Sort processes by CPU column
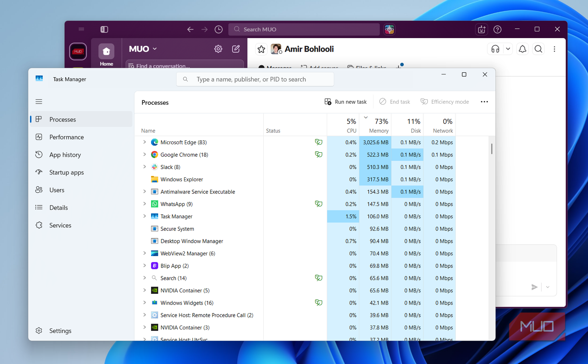 click(343, 125)
